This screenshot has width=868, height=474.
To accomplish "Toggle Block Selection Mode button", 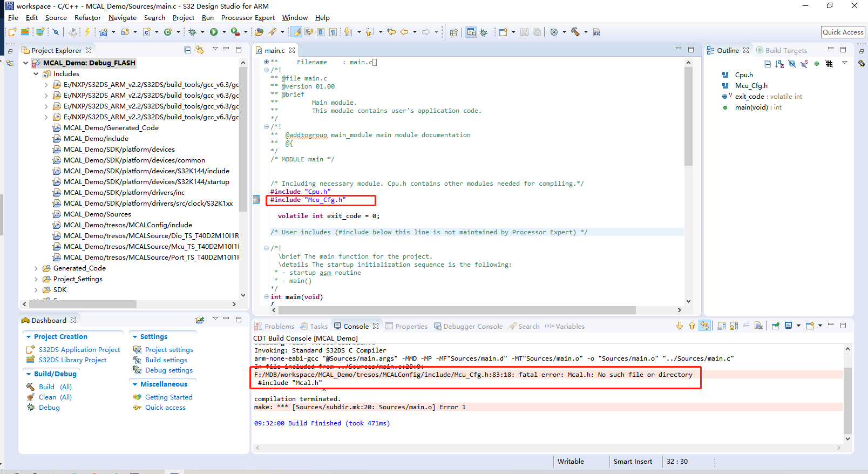I will click(x=321, y=32).
